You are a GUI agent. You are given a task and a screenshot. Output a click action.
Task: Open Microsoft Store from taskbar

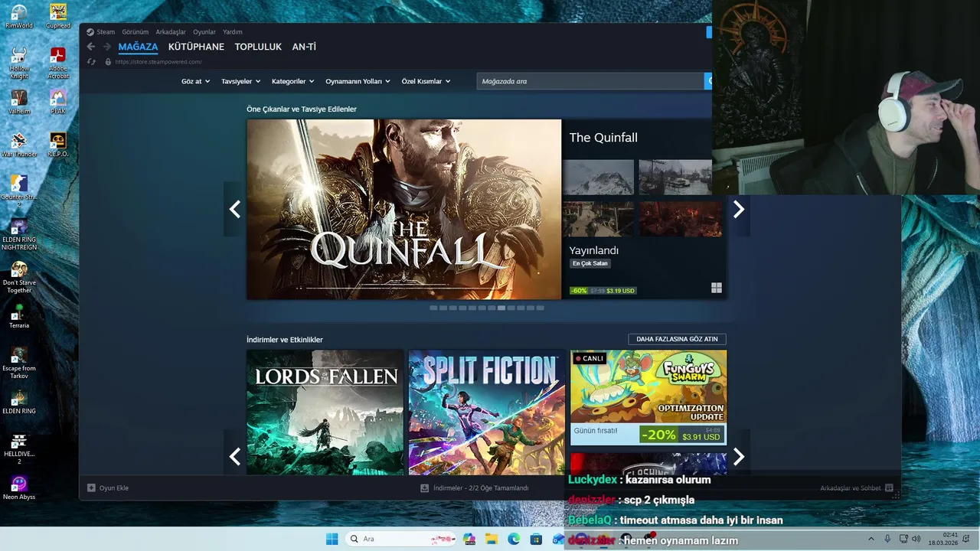[x=536, y=539]
